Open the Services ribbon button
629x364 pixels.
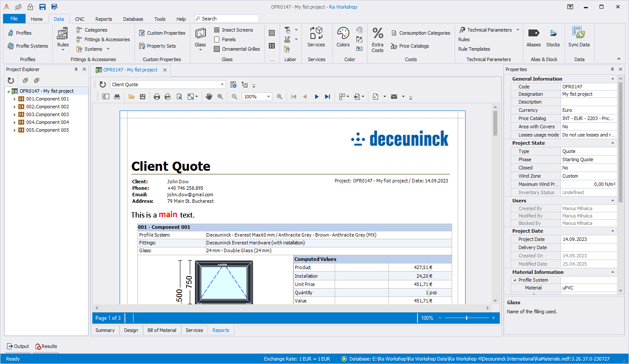coord(316,37)
